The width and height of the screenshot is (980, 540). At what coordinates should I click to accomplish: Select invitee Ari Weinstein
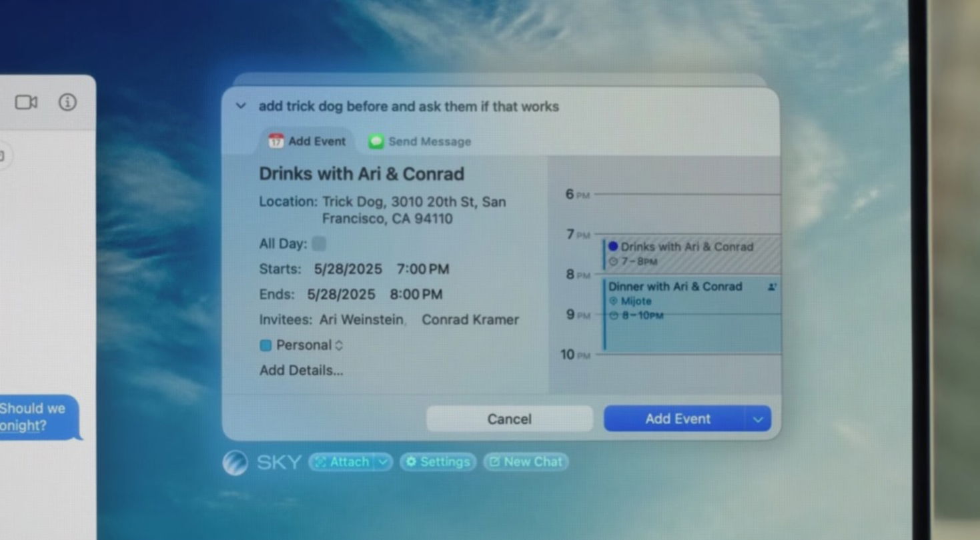[x=362, y=320]
